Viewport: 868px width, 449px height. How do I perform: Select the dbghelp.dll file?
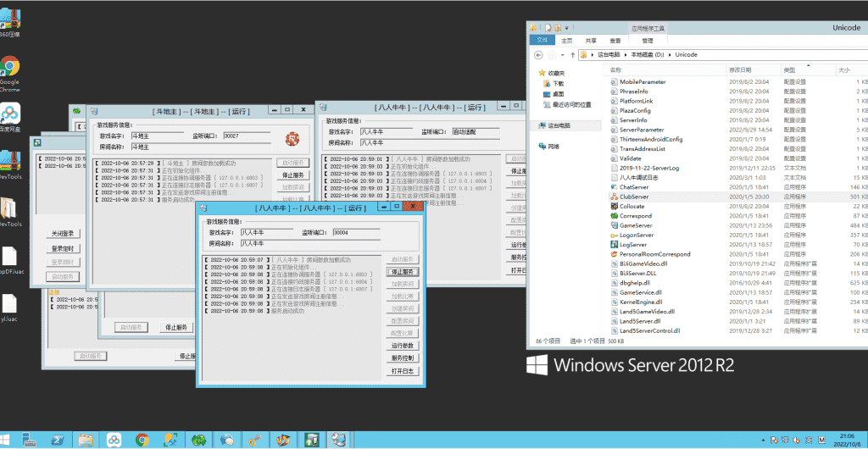(x=634, y=283)
